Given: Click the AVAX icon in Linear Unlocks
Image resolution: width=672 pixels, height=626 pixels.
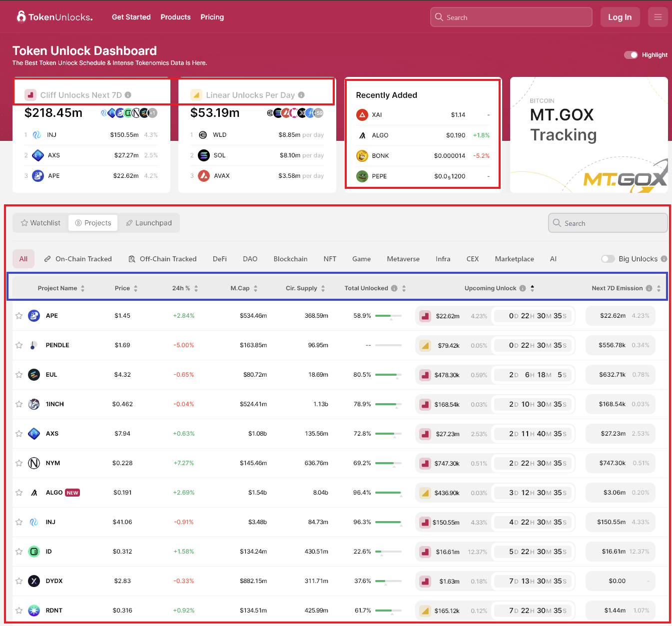Looking at the screenshot, I should coord(204,176).
